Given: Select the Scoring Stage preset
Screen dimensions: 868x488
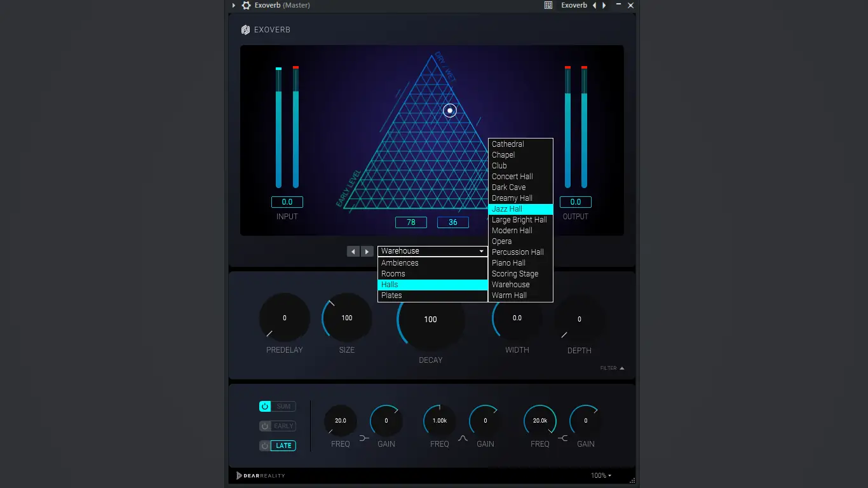Looking at the screenshot, I should pyautogui.click(x=520, y=274).
